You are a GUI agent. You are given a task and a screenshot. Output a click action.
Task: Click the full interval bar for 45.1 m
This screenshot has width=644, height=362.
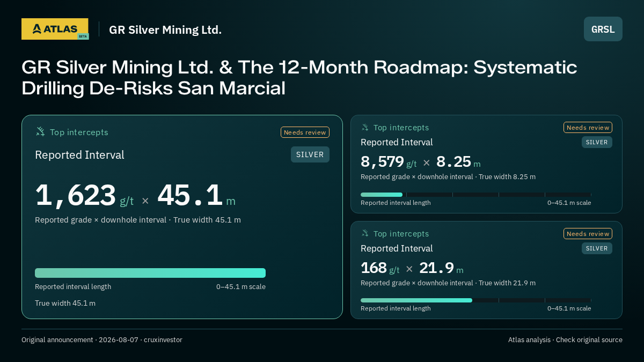point(150,273)
